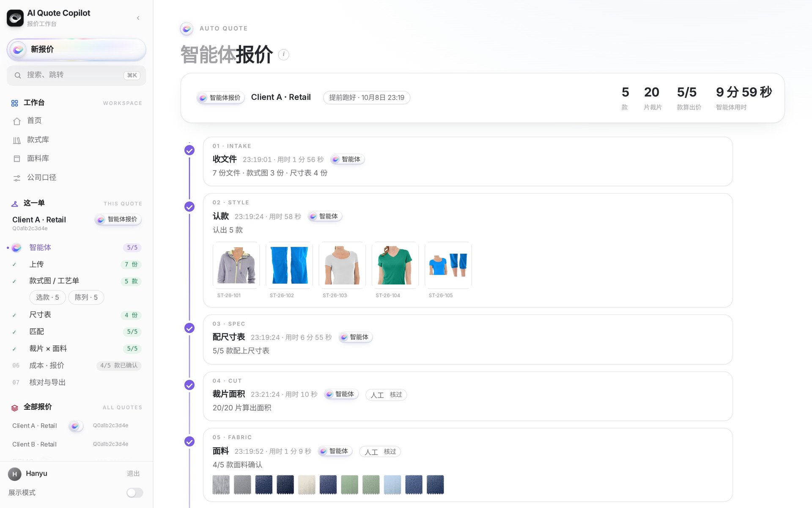
Task: Open step 07 核对与导出
Action: click(76, 382)
